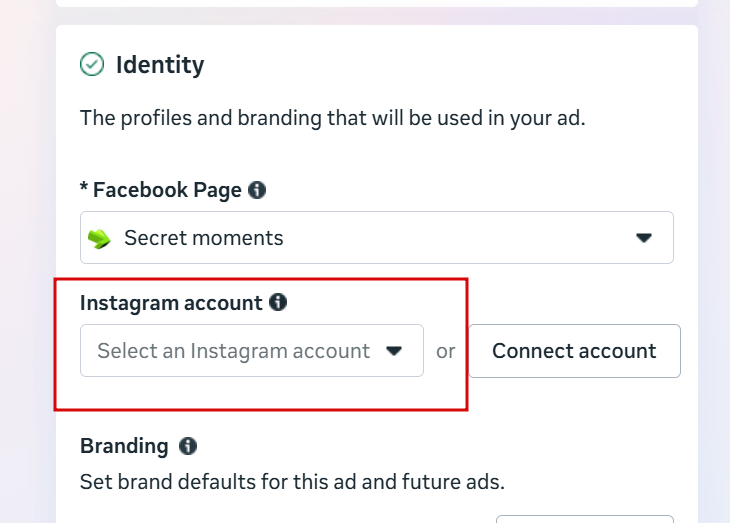Click the green arrow Secret moments page icon
This screenshot has height=523, width=730.
coord(99,239)
